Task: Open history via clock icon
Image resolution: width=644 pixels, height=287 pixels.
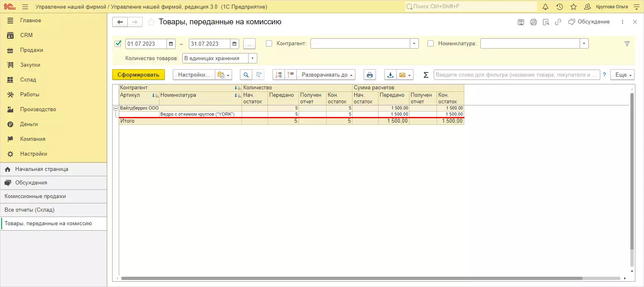Action: (x=559, y=7)
